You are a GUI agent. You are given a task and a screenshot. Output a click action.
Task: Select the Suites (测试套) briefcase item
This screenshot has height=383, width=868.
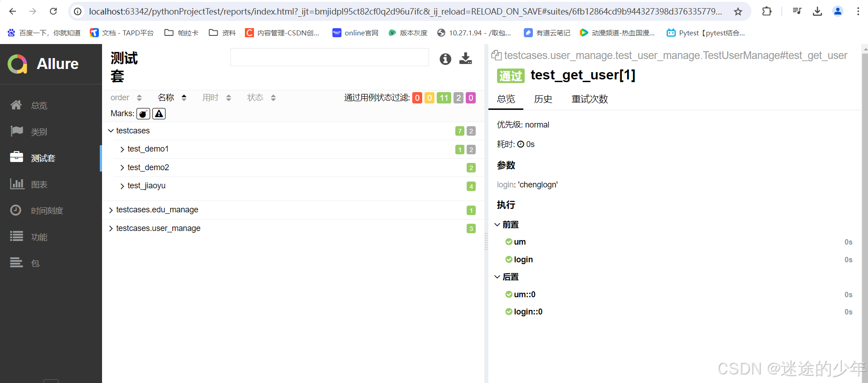point(33,158)
